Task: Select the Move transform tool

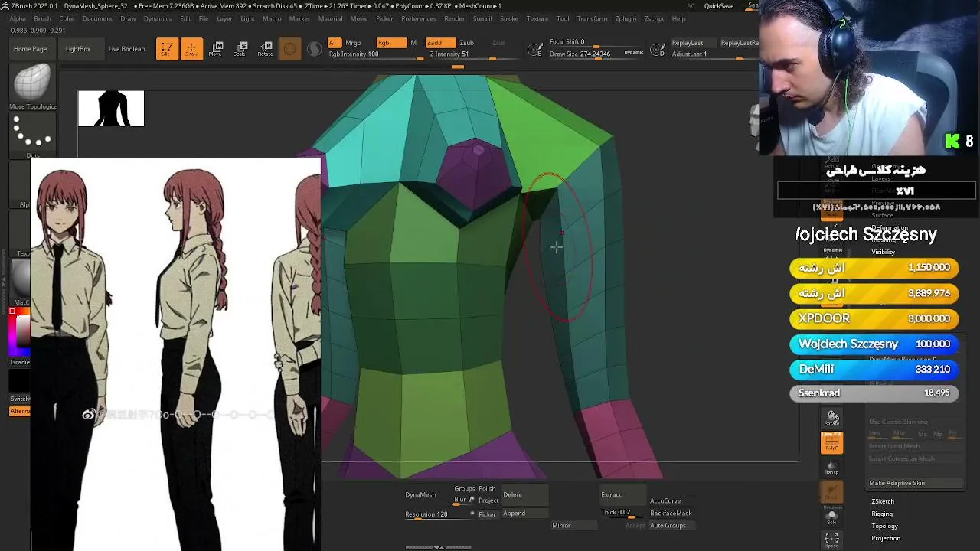Action: 215,49
